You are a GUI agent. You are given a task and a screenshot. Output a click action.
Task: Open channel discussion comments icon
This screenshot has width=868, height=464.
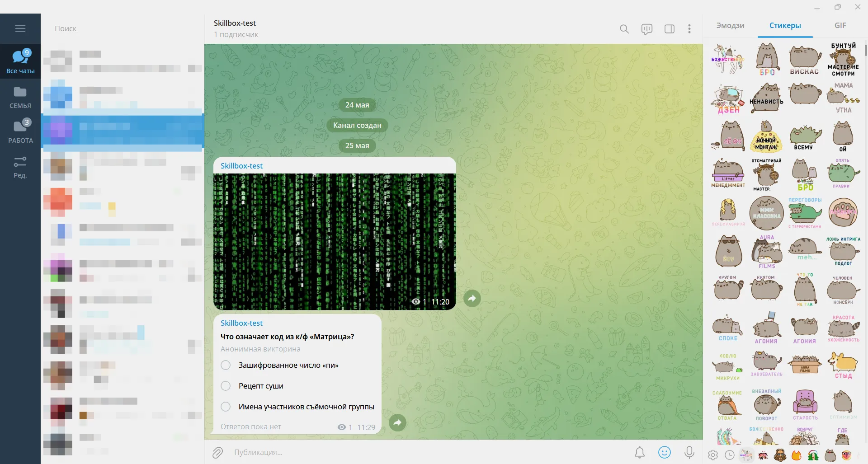[x=647, y=29]
